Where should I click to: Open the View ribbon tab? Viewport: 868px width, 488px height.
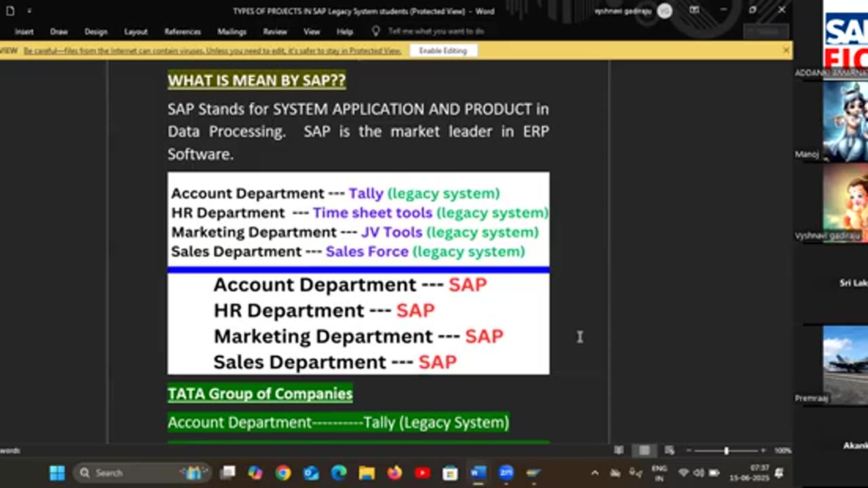(312, 32)
